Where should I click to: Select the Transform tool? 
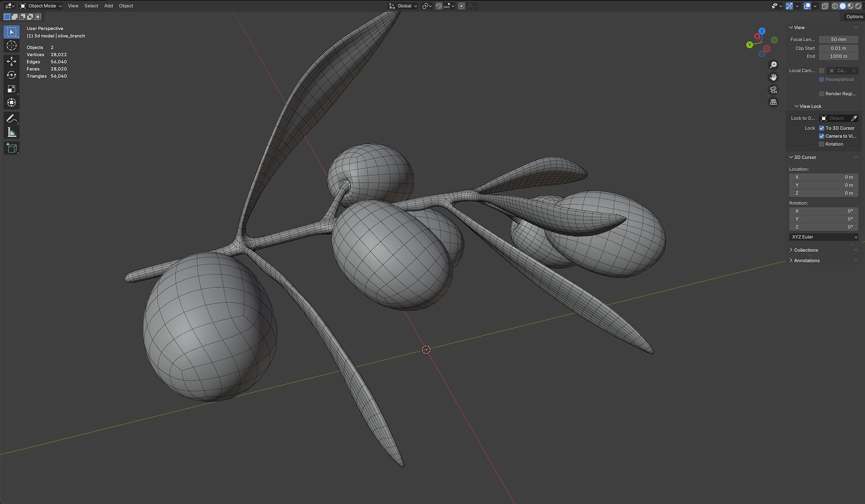point(12,103)
